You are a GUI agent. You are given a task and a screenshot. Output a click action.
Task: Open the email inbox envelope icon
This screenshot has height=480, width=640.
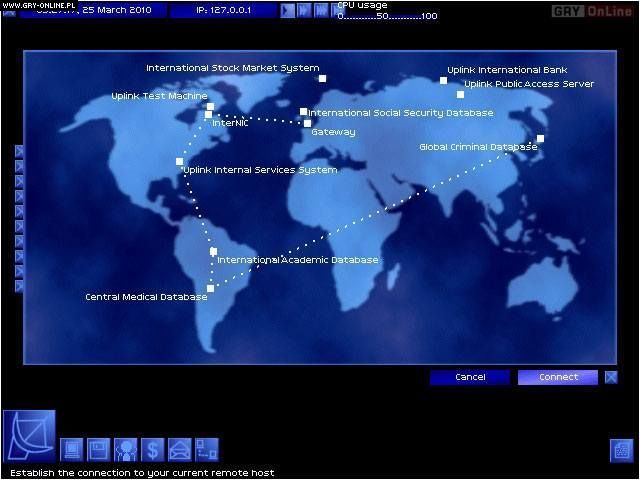pos(179,450)
